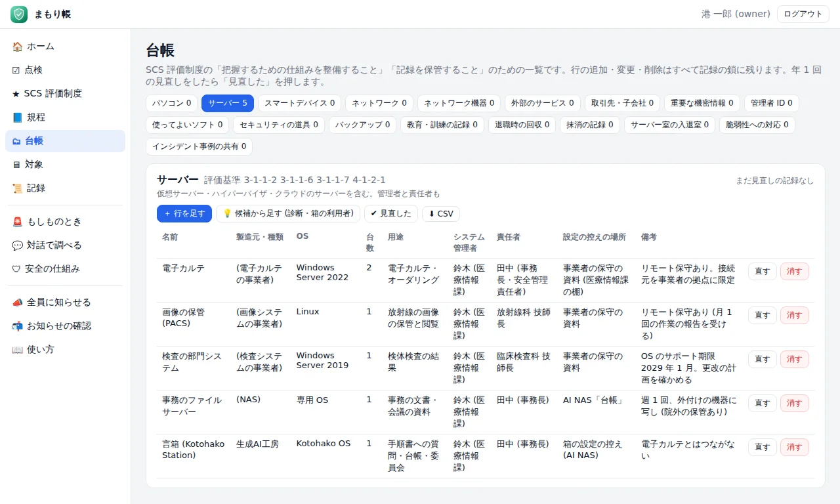Open 使い方 in the sidebar
The height and width of the screenshot is (504, 840).
tap(65, 350)
